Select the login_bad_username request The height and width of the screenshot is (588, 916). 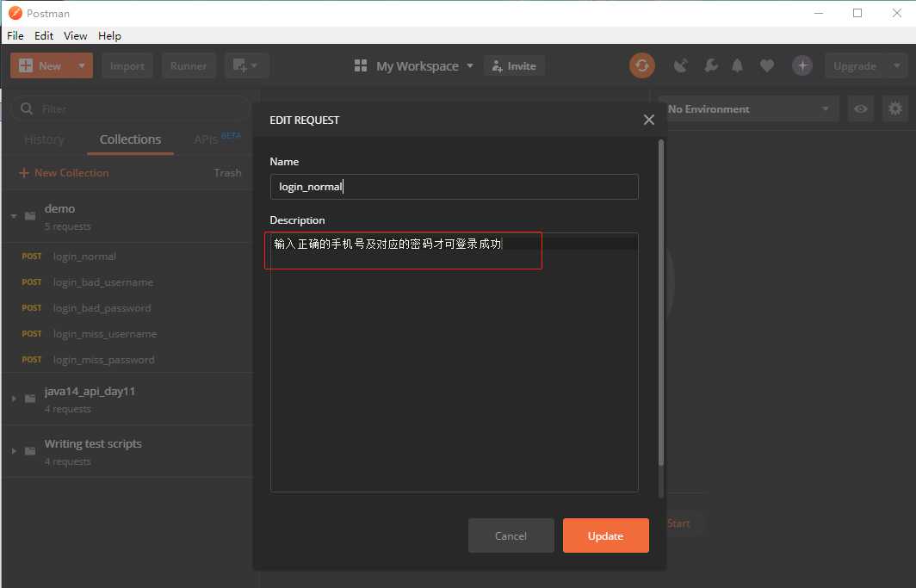127,282
